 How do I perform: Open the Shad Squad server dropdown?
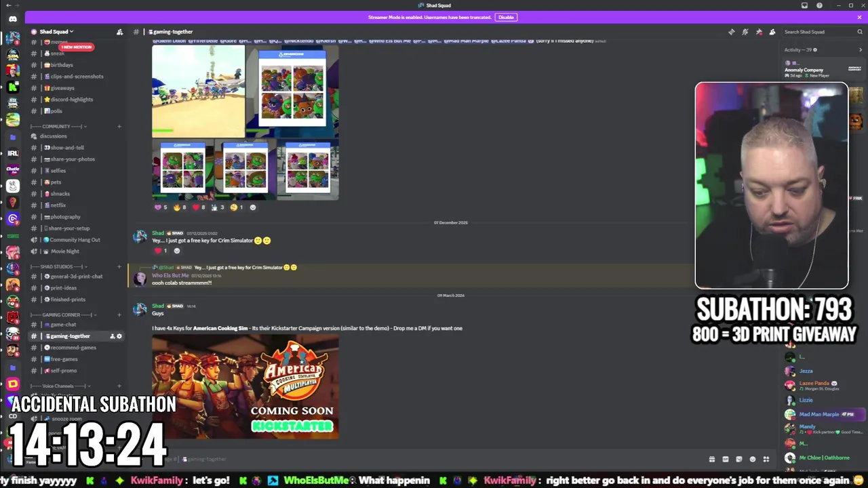coord(56,32)
